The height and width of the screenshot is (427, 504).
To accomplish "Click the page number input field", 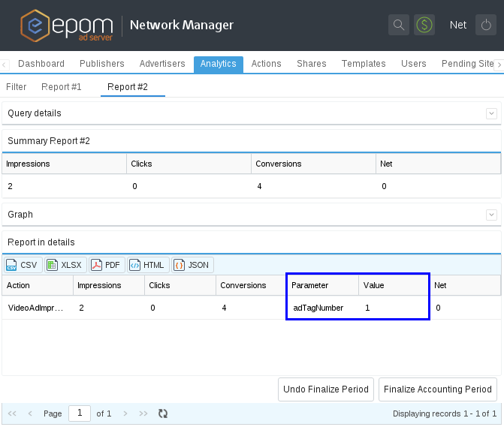I will 80,413.
